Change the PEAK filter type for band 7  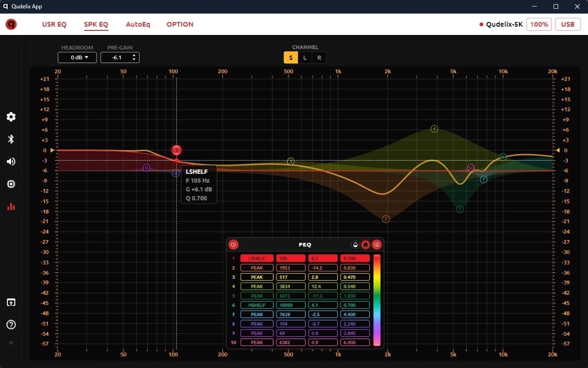click(x=257, y=315)
